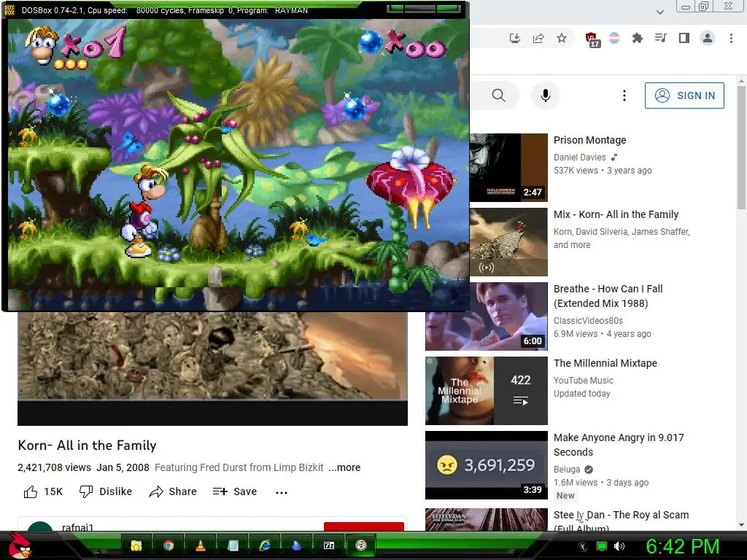Click the DOSBox title bar icon
This screenshot has width=747, height=560.
click(9, 9)
